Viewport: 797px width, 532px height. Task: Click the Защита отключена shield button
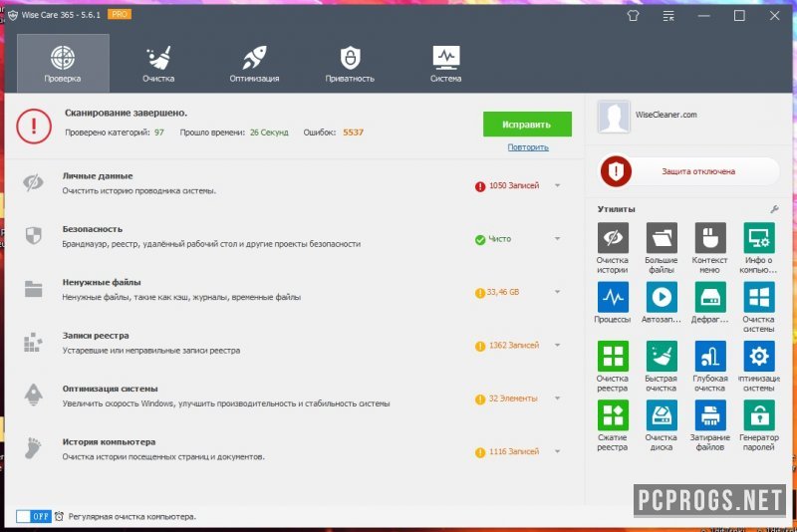(689, 171)
